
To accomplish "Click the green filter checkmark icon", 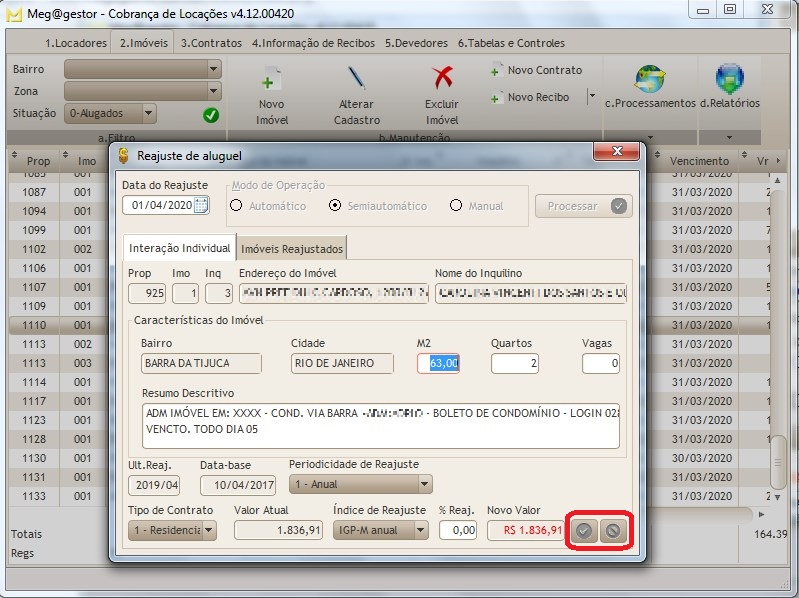I will point(211,115).
